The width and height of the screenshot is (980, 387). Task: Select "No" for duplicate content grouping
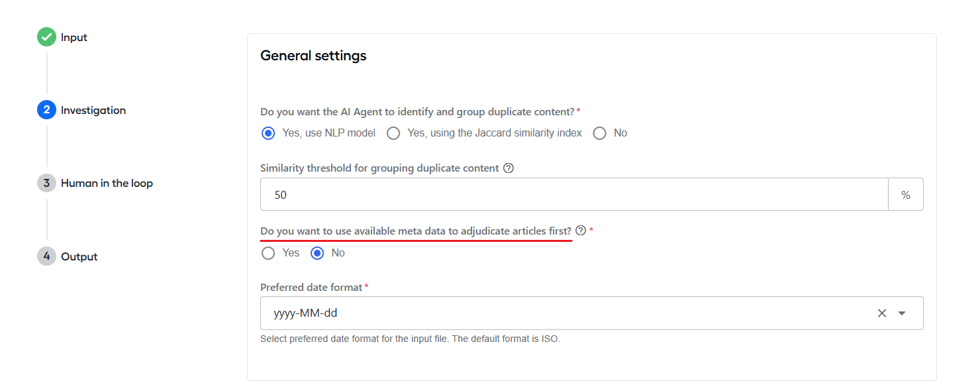600,133
